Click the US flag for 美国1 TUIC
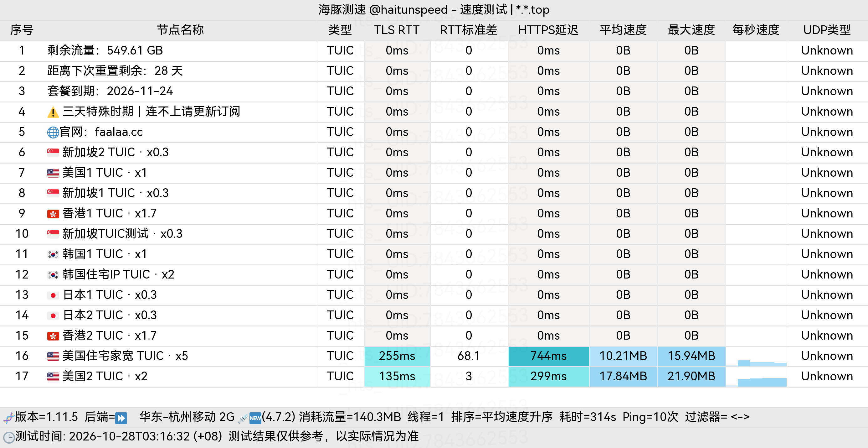The image size is (868, 448). click(x=53, y=173)
